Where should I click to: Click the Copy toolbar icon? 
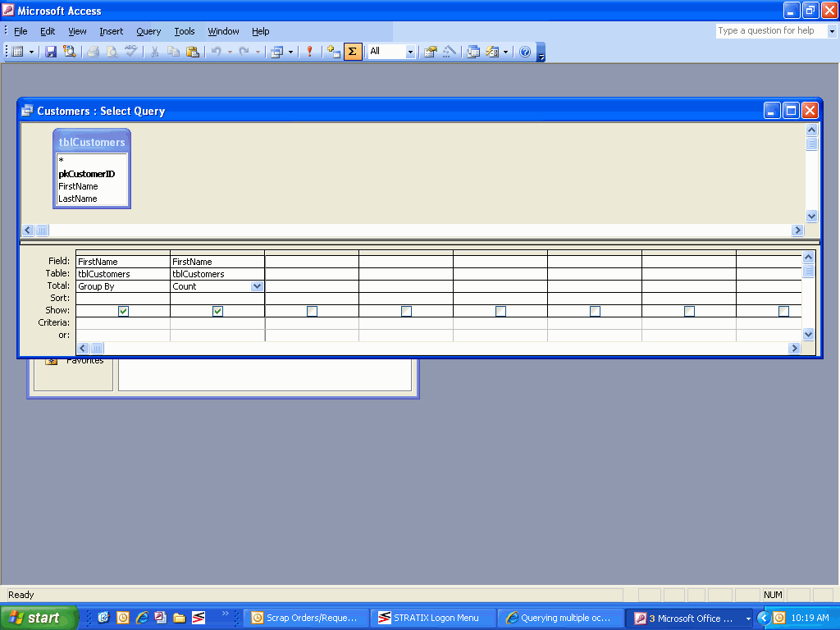(x=173, y=52)
